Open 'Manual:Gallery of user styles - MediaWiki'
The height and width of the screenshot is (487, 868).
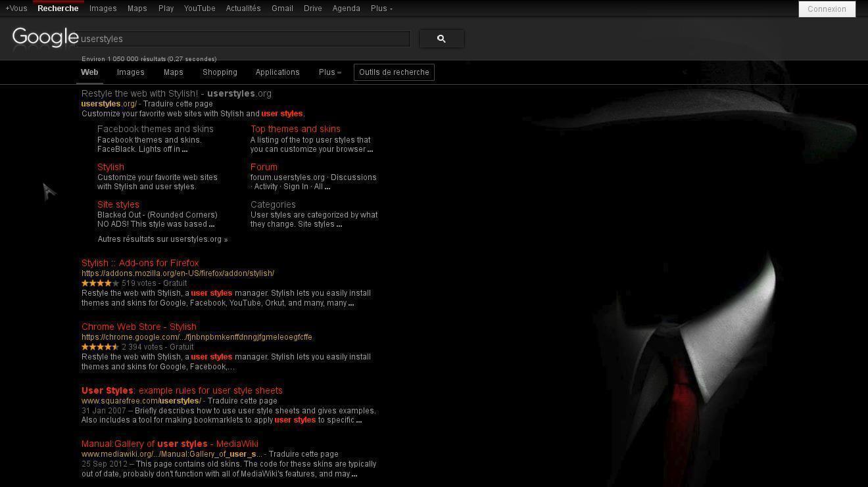click(170, 444)
